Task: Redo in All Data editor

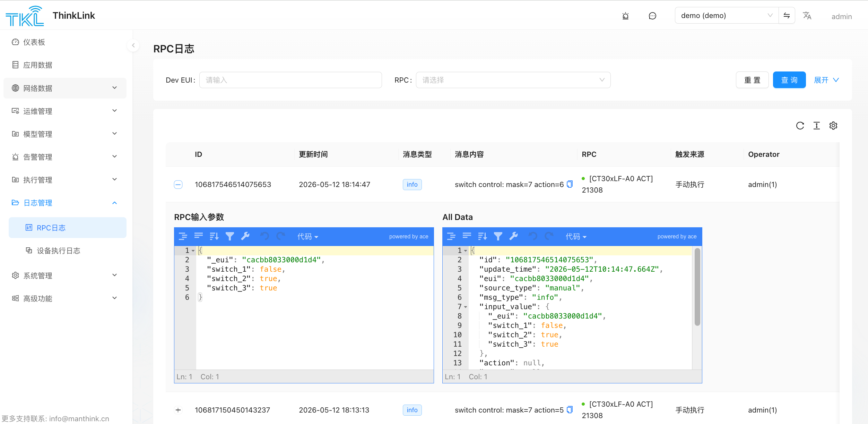Action: tap(549, 237)
